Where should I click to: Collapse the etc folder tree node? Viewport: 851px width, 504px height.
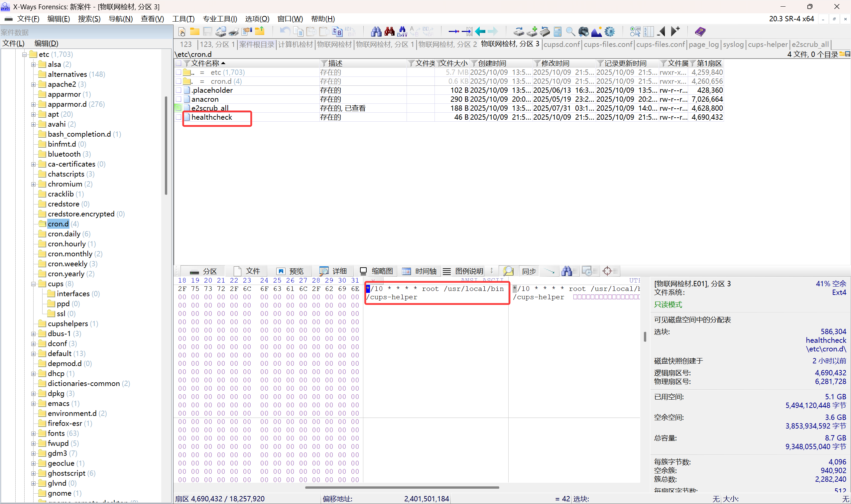[x=25, y=54]
